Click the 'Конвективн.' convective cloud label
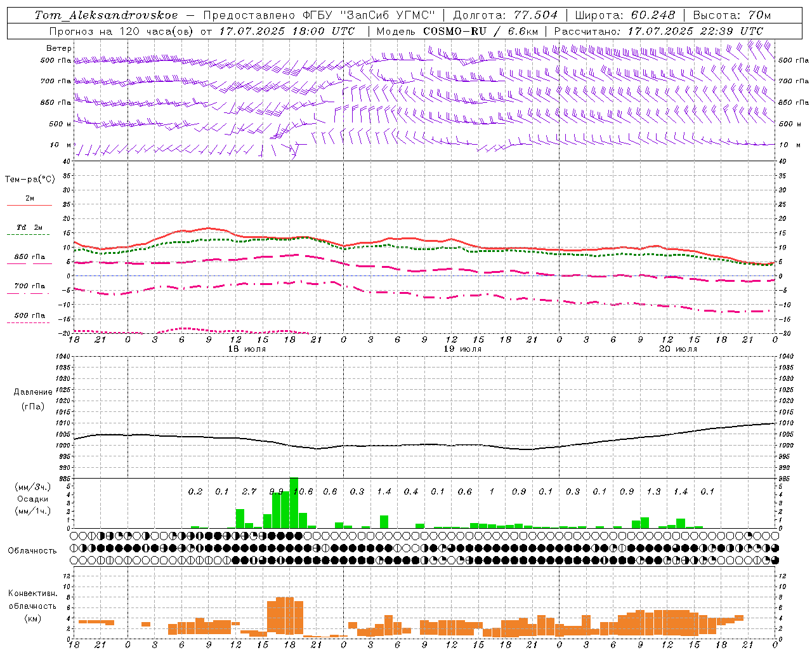This screenshot has height=650, width=812. pyautogui.click(x=32, y=594)
